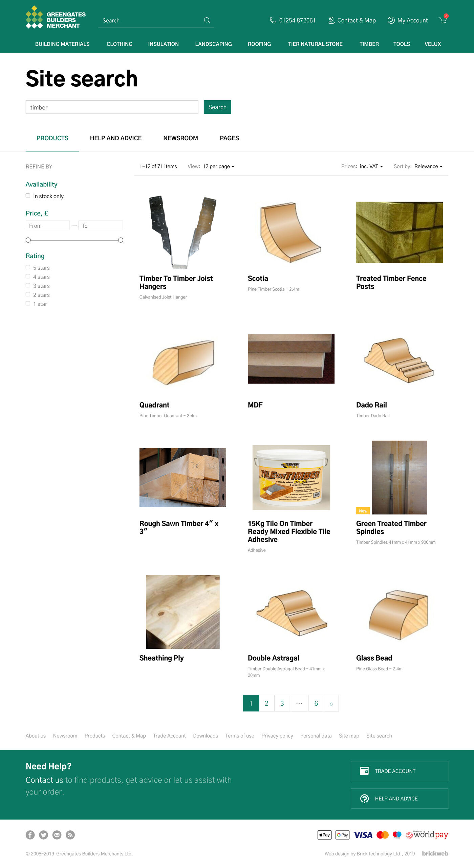474x868 pixels.
Task: Open the RSS feed footer icon
Action: click(70, 835)
